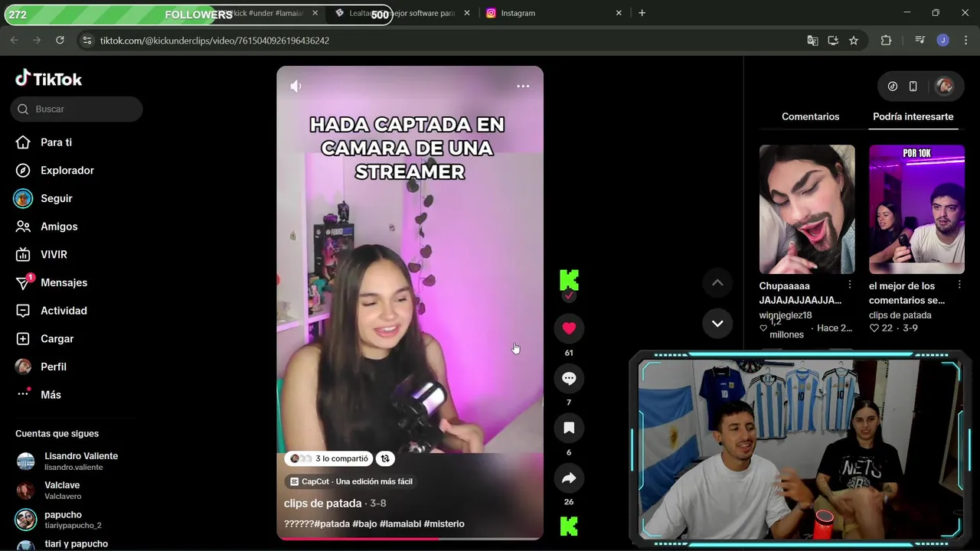
Task: Open translate page icon in address bar
Action: click(813, 41)
